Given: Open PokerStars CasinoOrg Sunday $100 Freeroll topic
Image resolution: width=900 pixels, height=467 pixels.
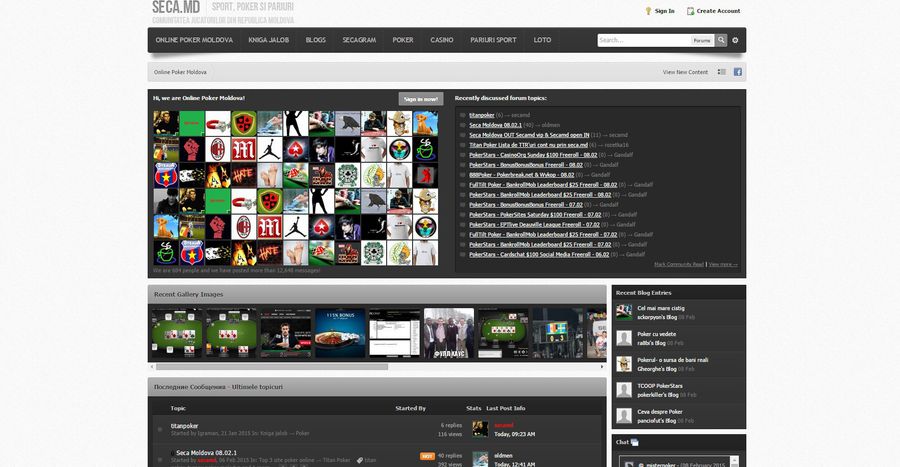Looking at the screenshot, I should (x=533, y=155).
